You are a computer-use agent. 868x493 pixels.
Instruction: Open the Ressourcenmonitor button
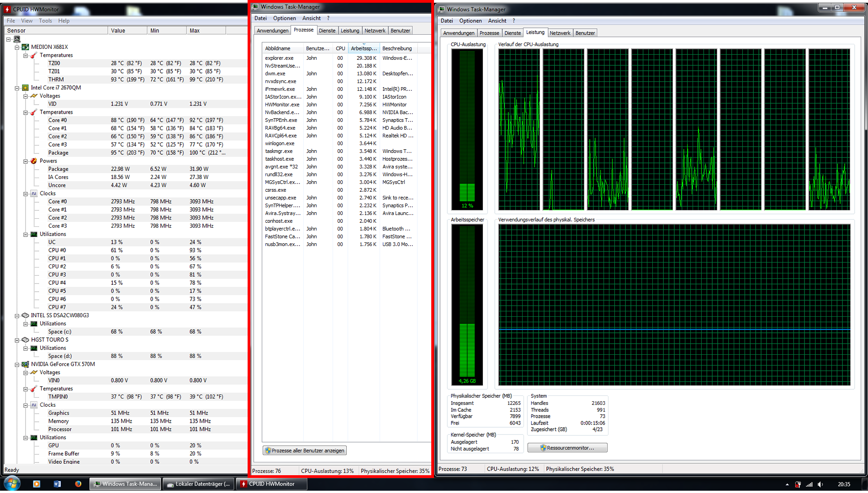point(567,448)
